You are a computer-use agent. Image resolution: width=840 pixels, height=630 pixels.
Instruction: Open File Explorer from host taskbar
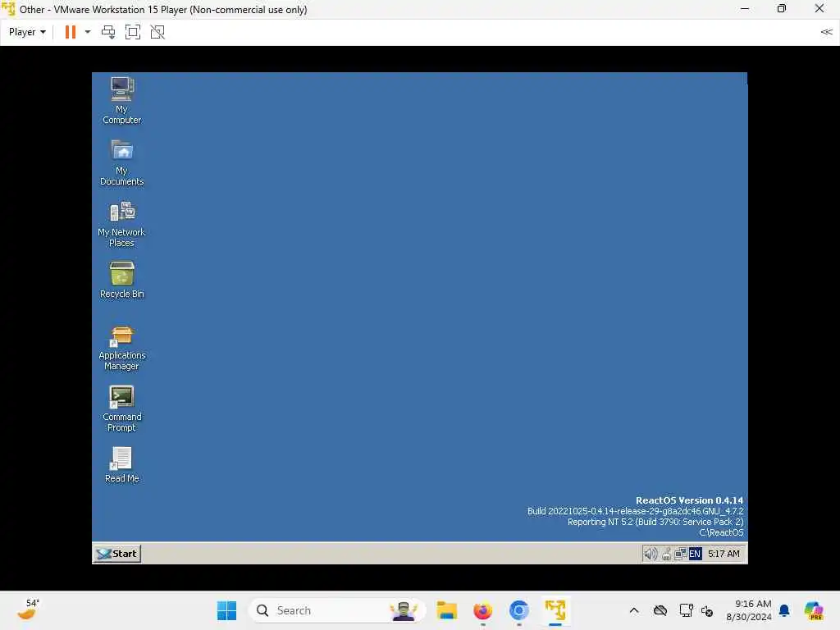tap(446, 610)
